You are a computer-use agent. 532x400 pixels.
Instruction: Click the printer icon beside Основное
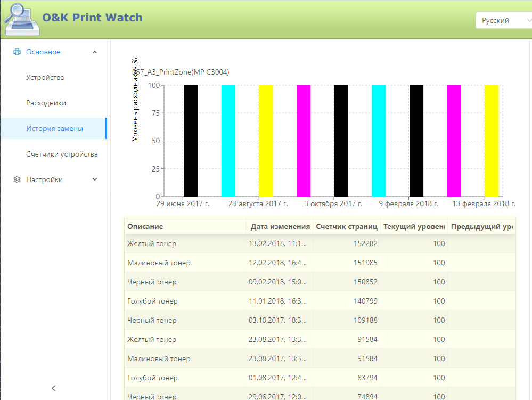pyautogui.click(x=17, y=52)
